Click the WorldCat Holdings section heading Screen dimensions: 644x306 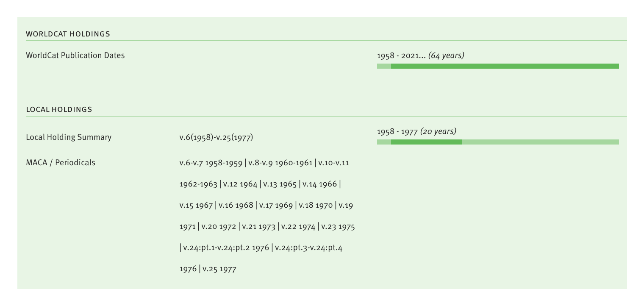pos(68,34)
